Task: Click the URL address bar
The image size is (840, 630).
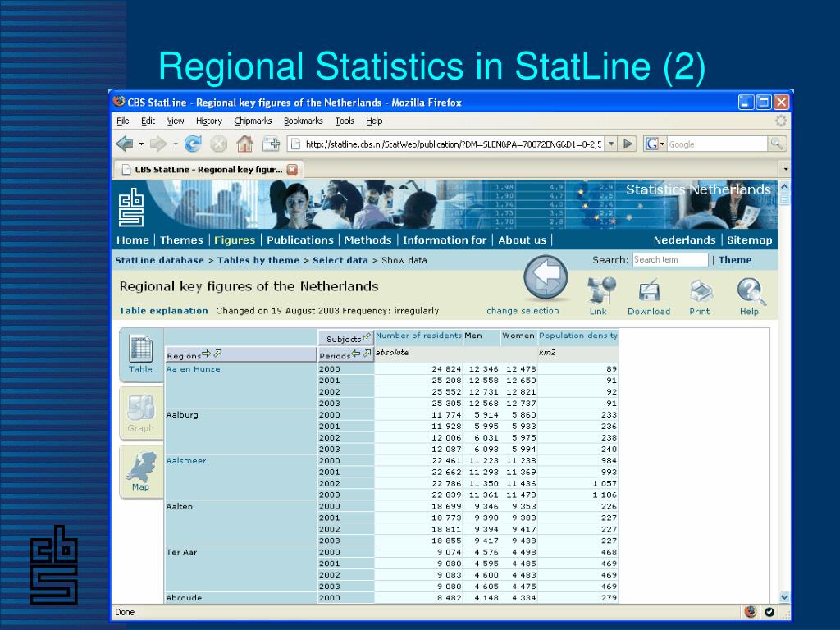Action: coord(446,144)
